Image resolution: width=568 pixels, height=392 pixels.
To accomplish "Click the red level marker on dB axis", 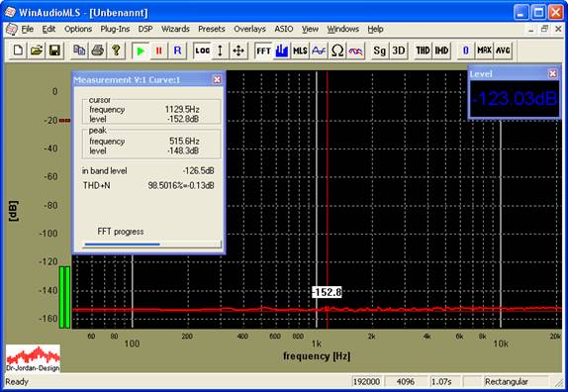I will (64, 121).
